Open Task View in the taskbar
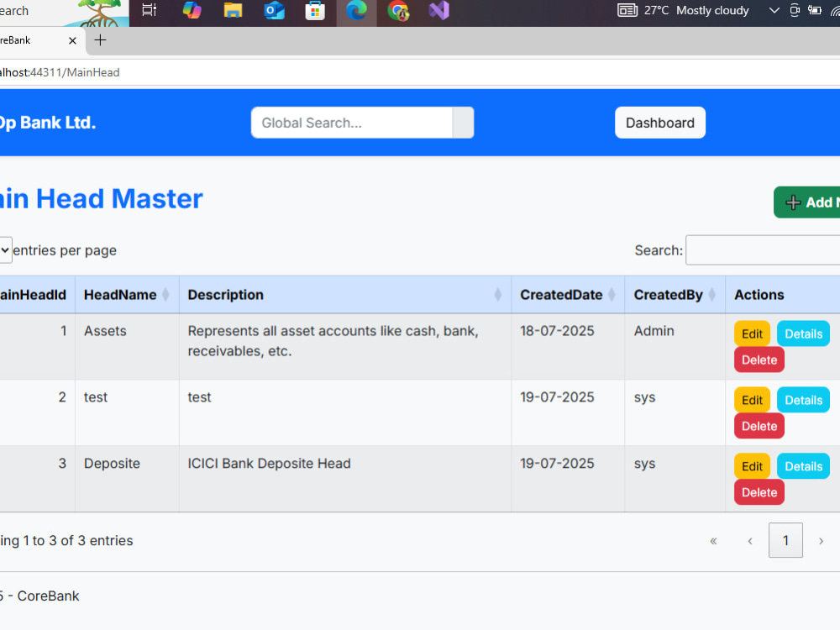 150,10
